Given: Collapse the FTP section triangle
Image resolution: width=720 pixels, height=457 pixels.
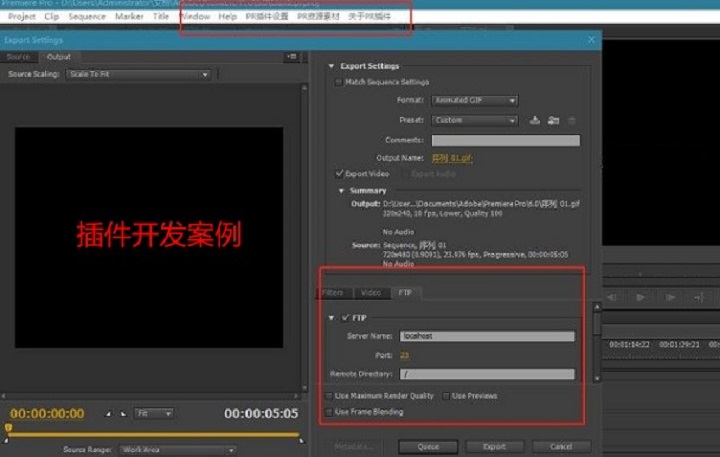Looking at the screenshot, I should [x=332, y=318].
